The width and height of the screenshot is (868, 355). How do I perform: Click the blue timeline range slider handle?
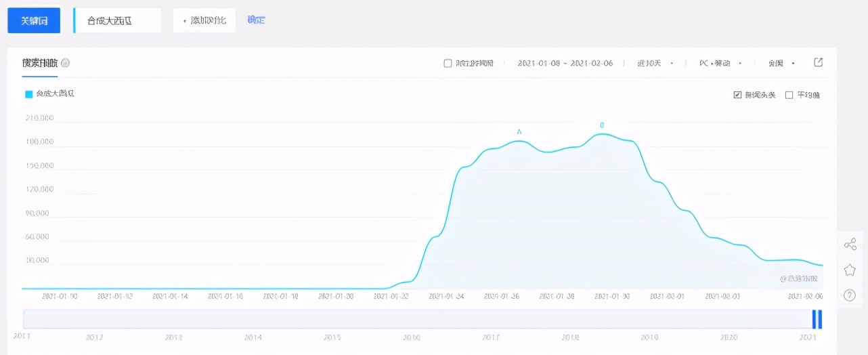(817, 319)
